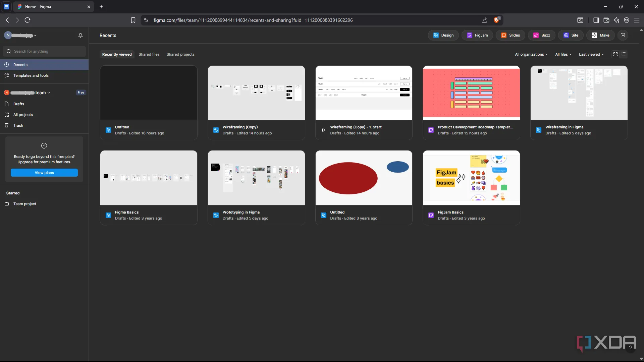Click the browser address bar URL
Viewport: 644px width, 362px height.
coord(253,20)
